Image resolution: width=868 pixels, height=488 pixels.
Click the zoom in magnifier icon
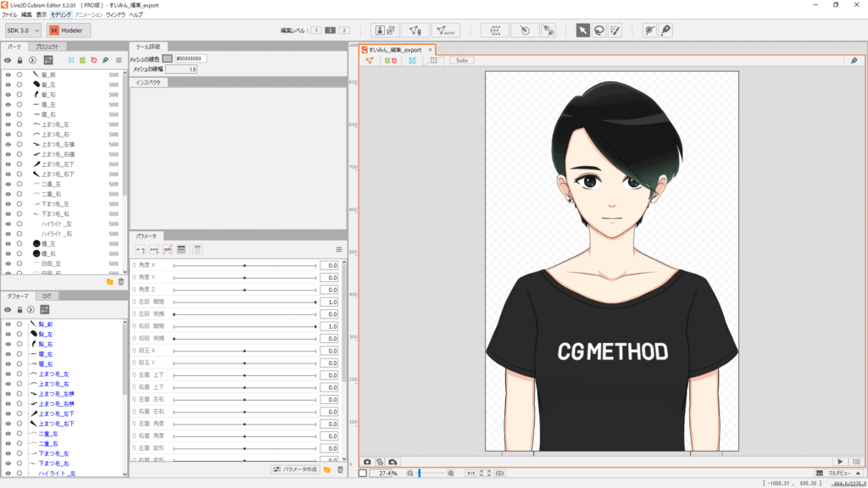coord(451,473)
